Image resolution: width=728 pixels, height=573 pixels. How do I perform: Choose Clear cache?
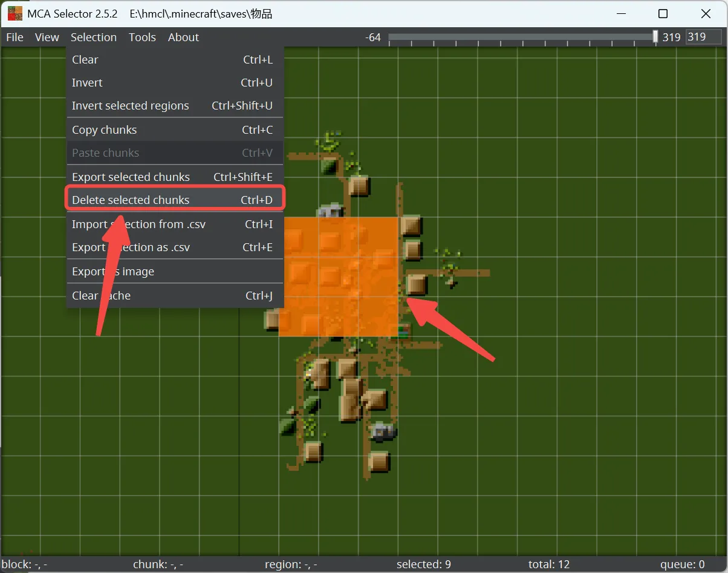tap(175, 295)
